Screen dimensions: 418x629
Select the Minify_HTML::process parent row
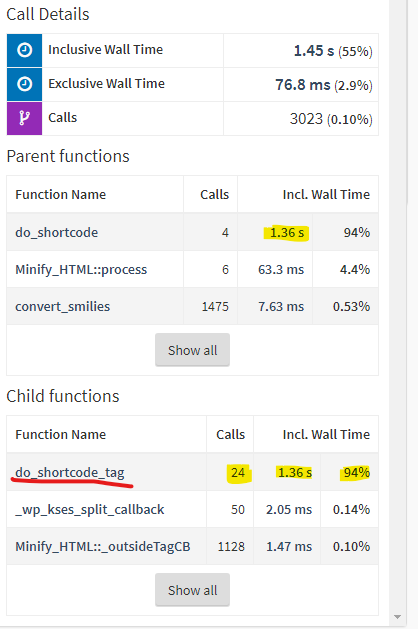[193, 269]
